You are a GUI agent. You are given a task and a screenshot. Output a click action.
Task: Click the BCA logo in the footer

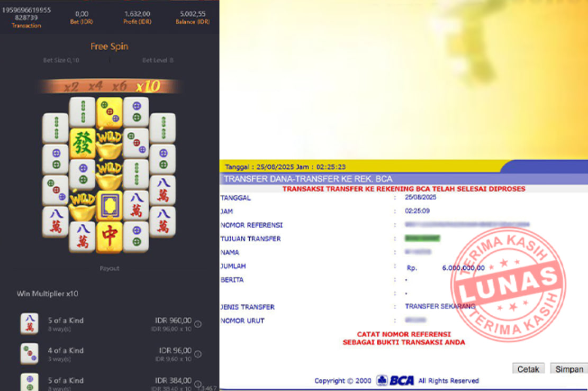tap(395, 380)
